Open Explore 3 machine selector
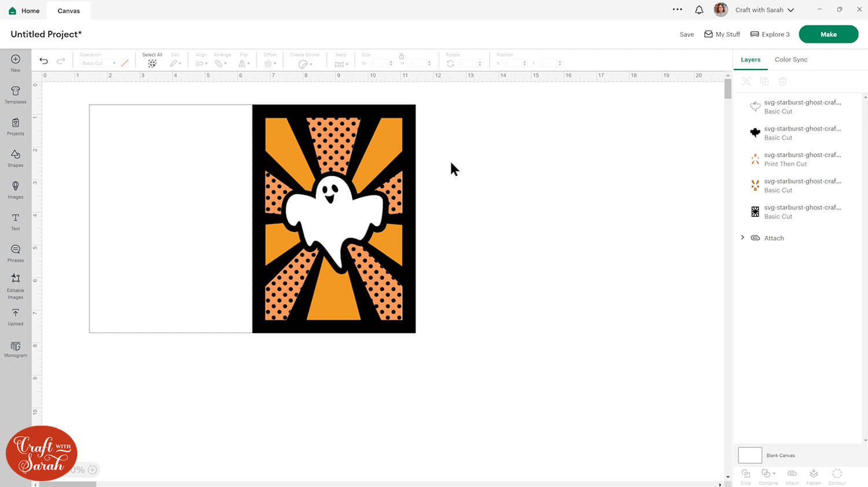This screenshot has height=487, width=868. [x=770, y=34]
